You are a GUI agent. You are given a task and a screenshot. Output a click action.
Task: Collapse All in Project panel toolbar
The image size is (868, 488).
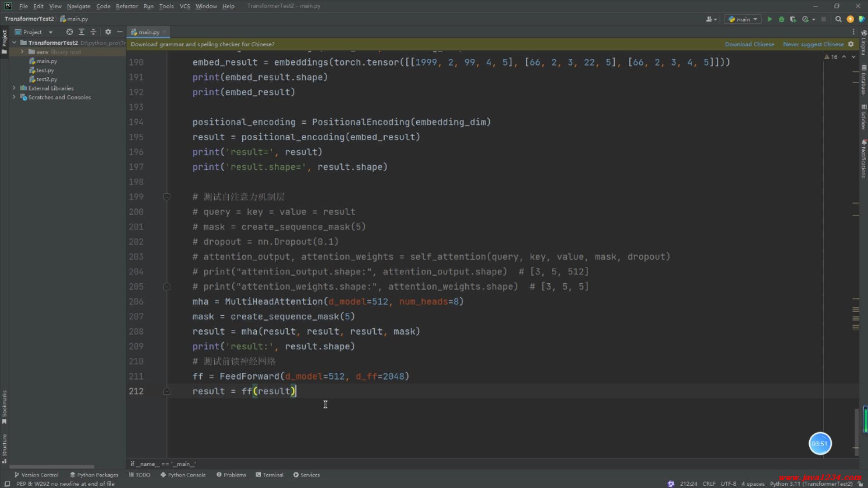coord(93,32)
